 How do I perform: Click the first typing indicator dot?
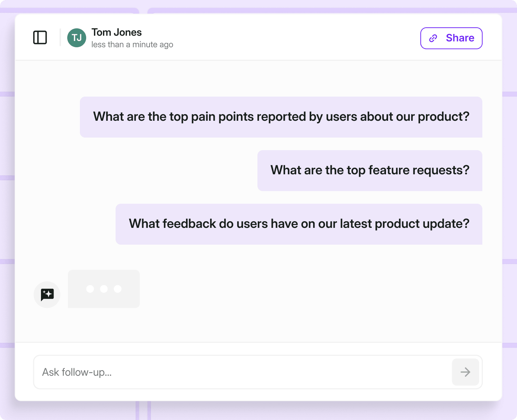click(90, 289)
